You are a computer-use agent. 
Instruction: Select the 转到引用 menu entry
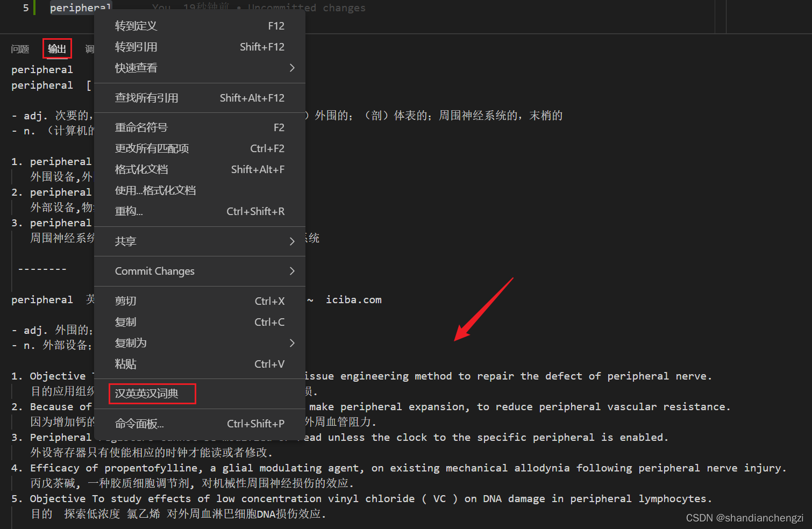tap(200, 47)
